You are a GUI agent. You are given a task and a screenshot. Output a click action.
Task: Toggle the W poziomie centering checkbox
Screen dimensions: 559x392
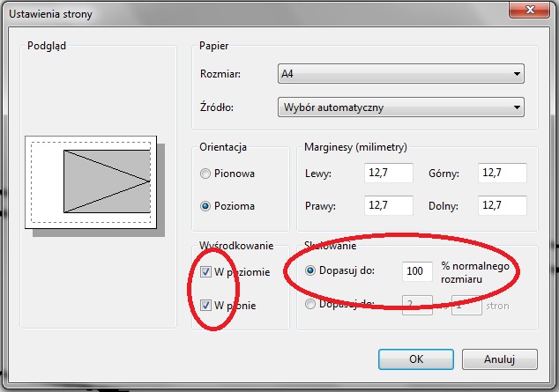click(x=206, y=271)
